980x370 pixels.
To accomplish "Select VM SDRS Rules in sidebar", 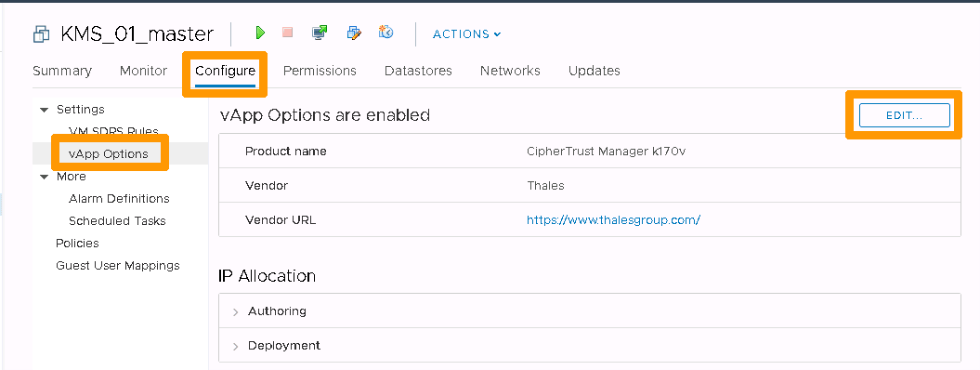I will pos(113,131).
